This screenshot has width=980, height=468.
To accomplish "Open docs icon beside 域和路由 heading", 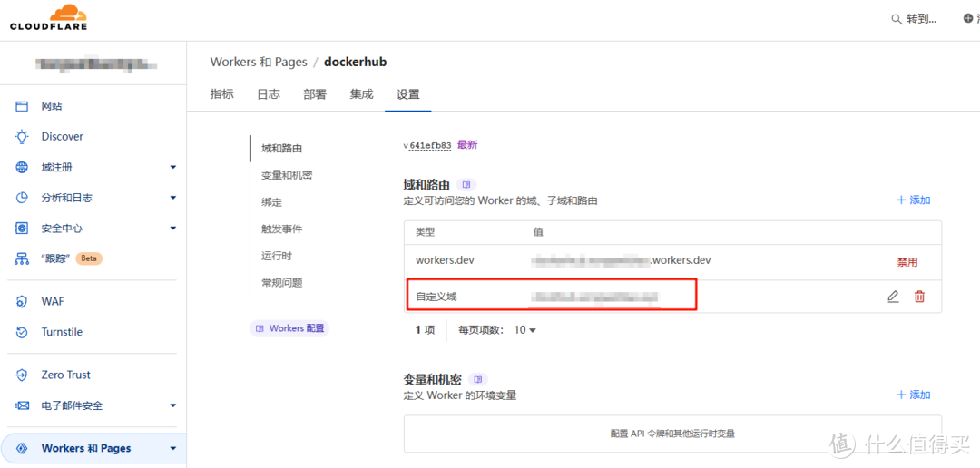I will tap(466, 185).
